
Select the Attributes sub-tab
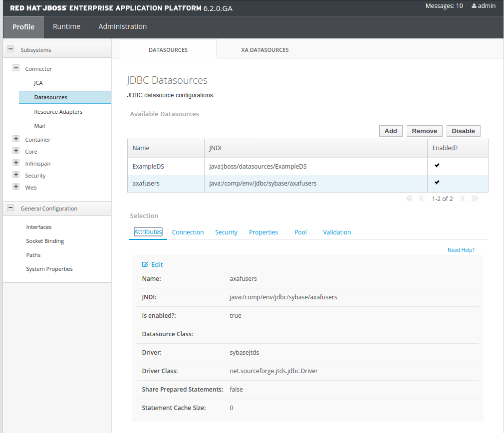pyautogui.click(x=148, y=232)
